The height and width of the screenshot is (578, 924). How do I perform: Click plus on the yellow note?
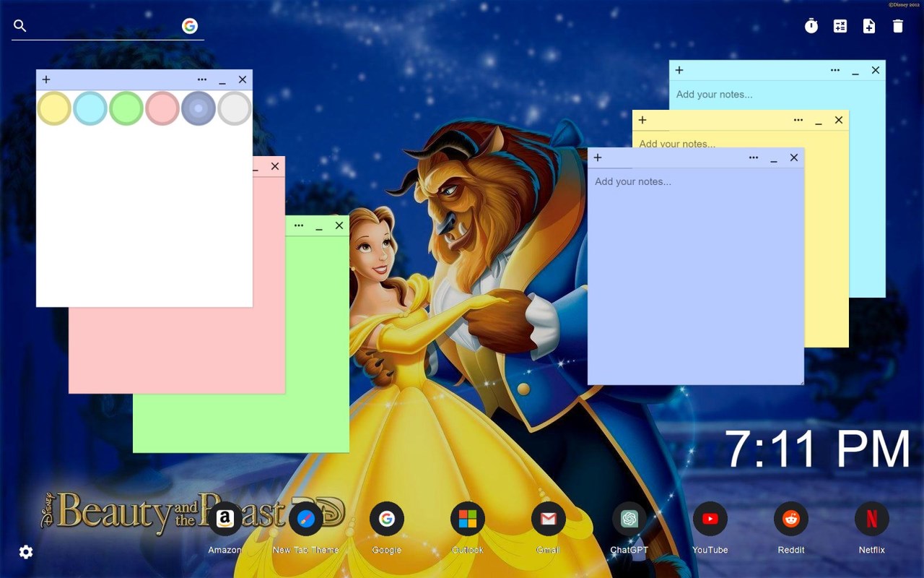pyautogui.click(x=642, y=120)
